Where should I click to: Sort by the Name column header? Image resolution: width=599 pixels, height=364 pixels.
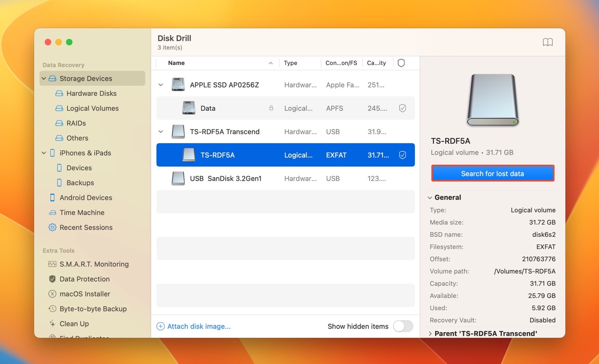pos(176,63)
